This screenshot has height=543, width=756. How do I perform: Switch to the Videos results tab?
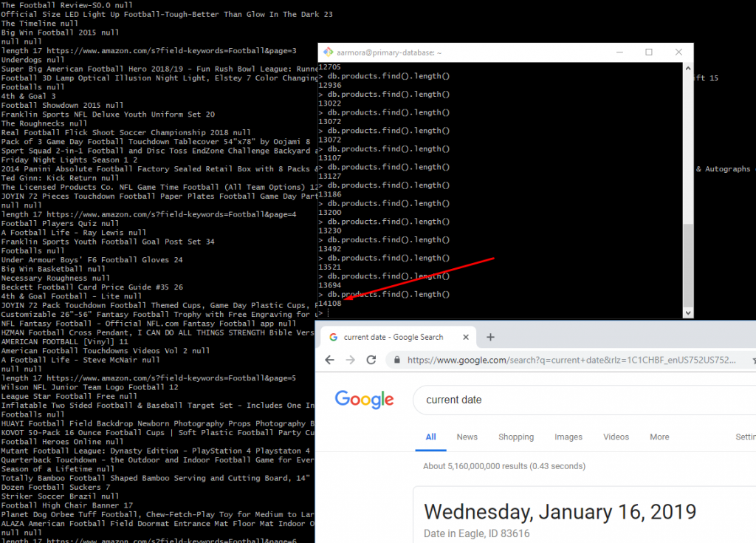(x=616, y=437)
